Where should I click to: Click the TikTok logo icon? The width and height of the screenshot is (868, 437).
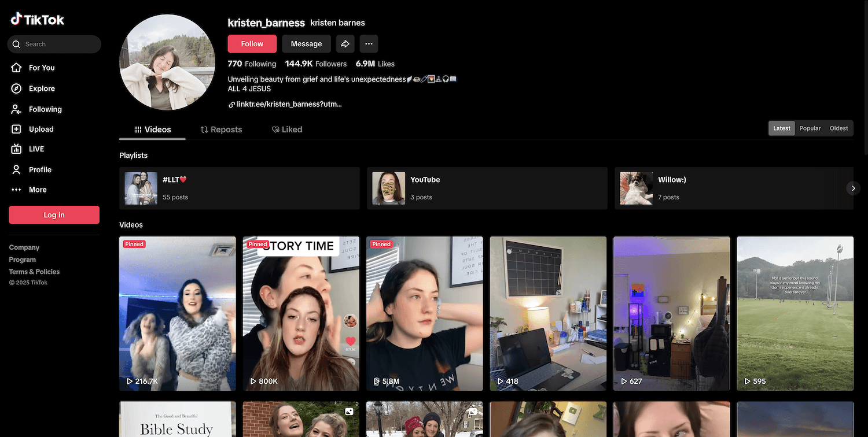pos(16,20)
